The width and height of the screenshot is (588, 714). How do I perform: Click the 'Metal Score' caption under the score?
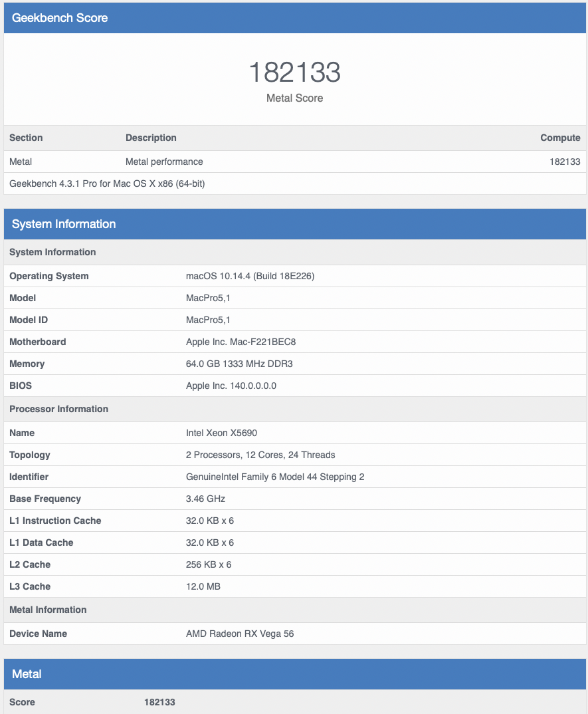point(294,98)
